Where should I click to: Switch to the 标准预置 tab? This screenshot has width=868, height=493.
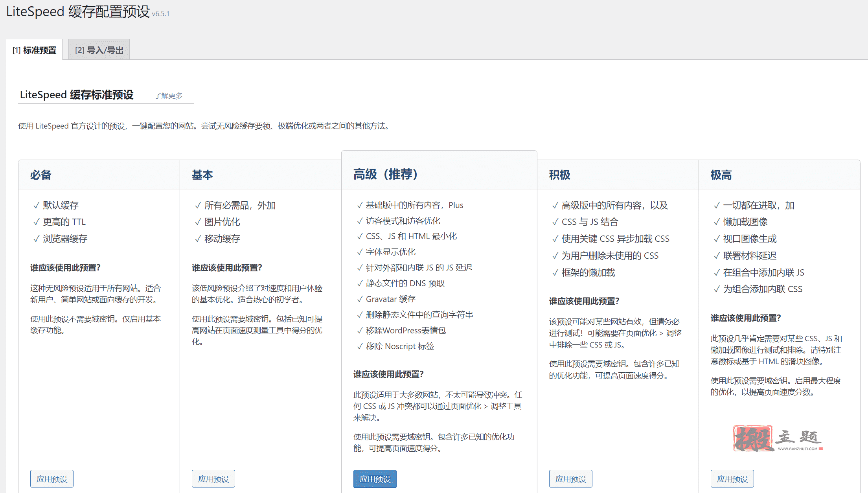tap(34, 50)
